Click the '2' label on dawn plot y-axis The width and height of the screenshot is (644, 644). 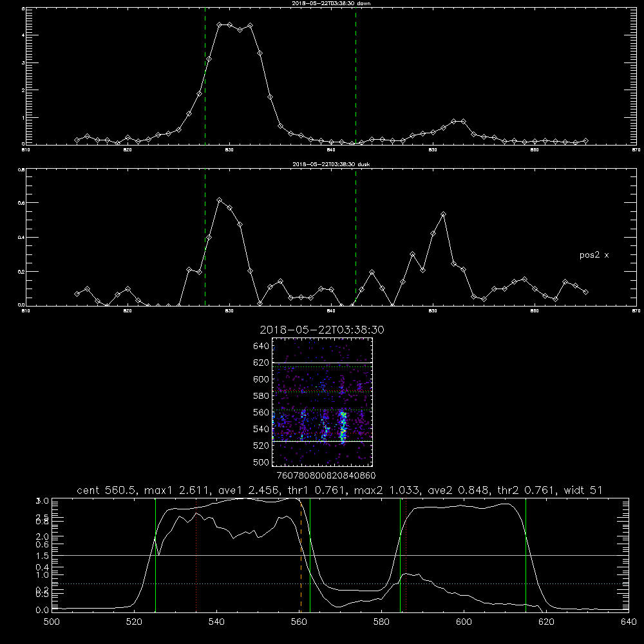pyautogui.click(x=23, y=90)
